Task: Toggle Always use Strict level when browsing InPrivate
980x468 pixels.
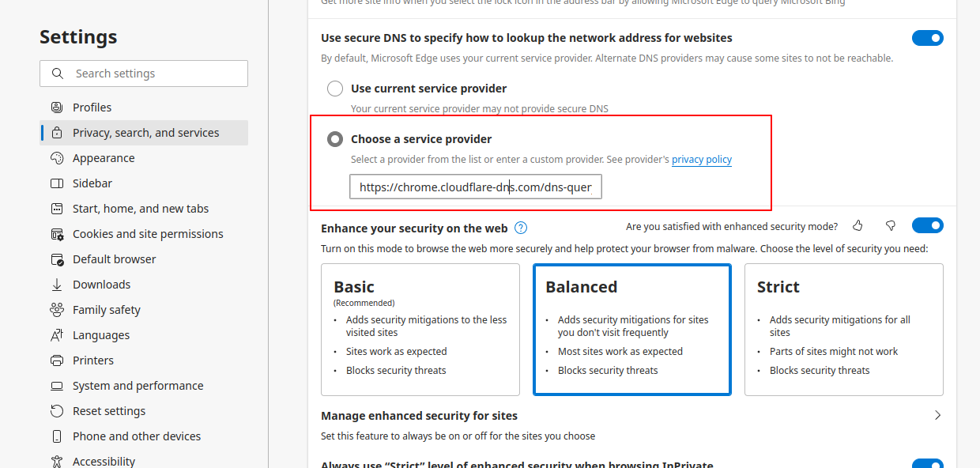Action: tap(927, 463)
